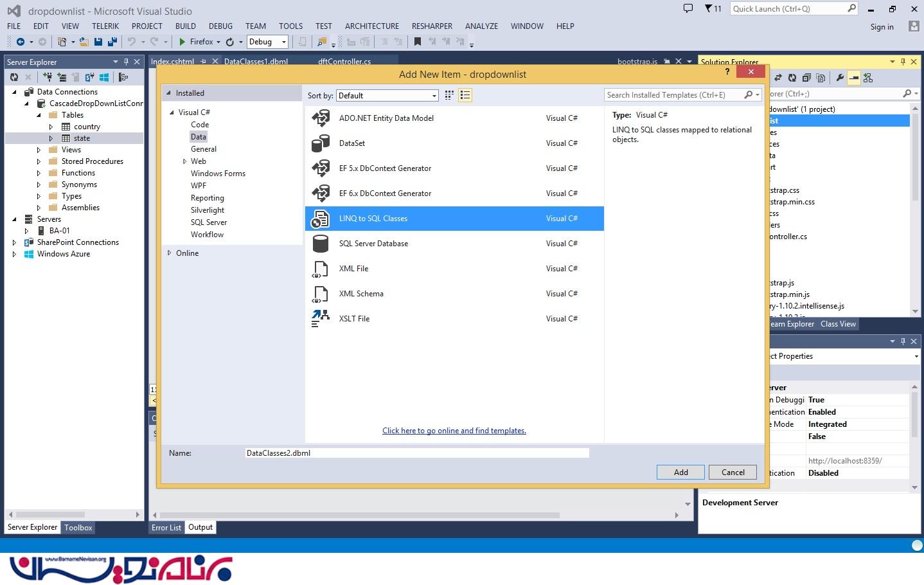
Task: Open the ARCHITECTURE menu
Action: click(x=371, y=26)
